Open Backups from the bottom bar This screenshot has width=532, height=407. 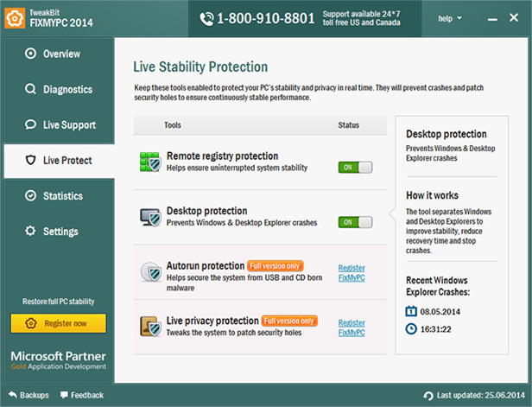pyautogui.click(x=28, y=395)
